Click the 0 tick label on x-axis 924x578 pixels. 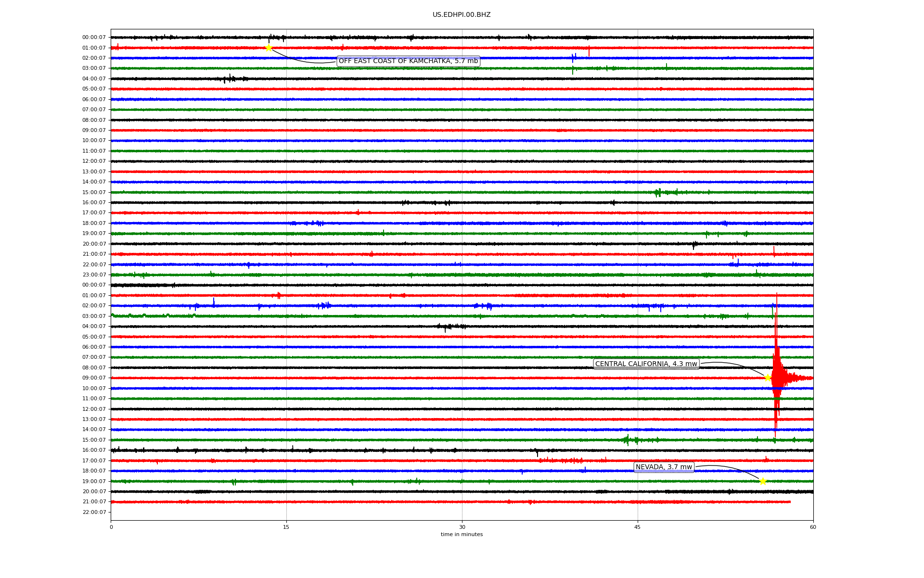111,527
